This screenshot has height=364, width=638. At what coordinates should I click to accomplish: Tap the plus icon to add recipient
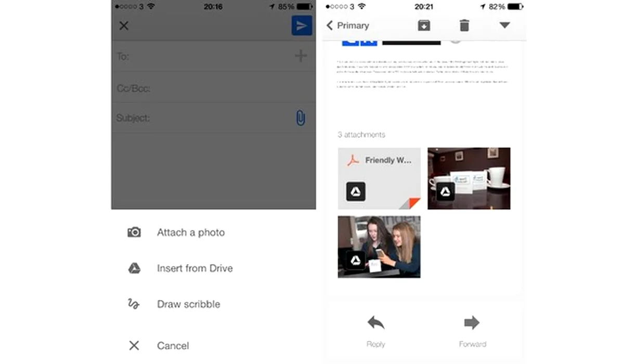[x=301, y=56]
